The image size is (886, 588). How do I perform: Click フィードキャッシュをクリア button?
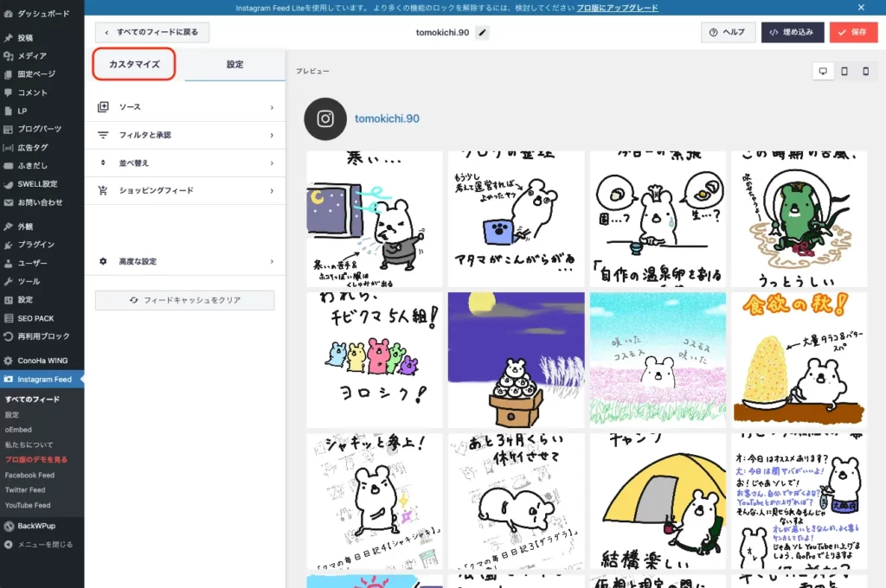(x=185, y=300)
